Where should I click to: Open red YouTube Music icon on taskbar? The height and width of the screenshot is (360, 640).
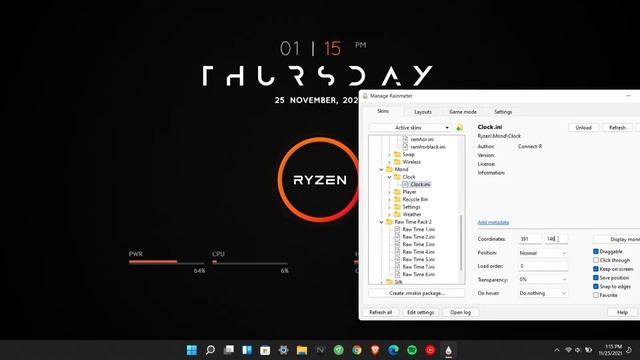430,350
